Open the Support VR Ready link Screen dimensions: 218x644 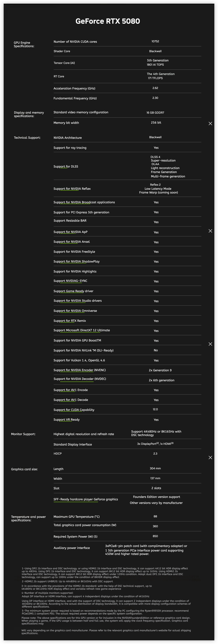pyautogui.click(x=67, y=420)
